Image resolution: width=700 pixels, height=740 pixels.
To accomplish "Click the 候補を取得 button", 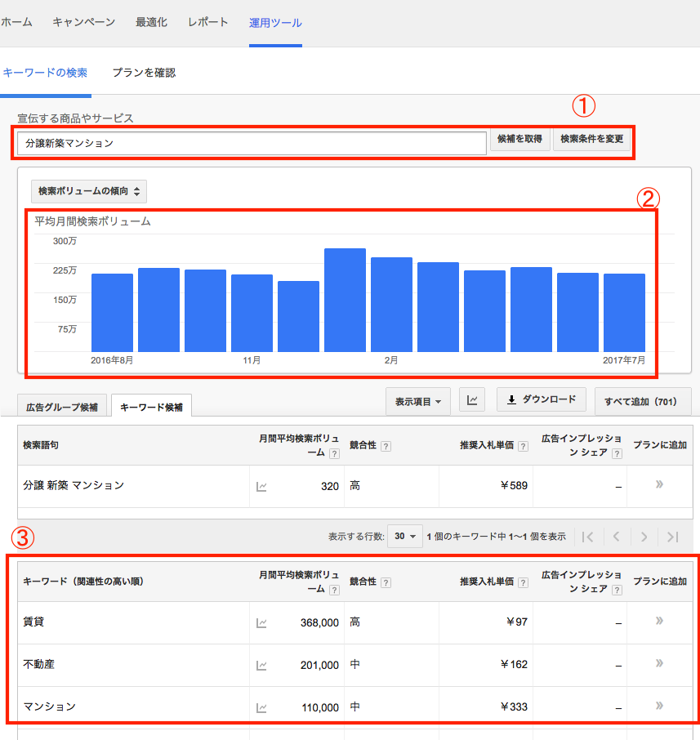I will [519, 139].
